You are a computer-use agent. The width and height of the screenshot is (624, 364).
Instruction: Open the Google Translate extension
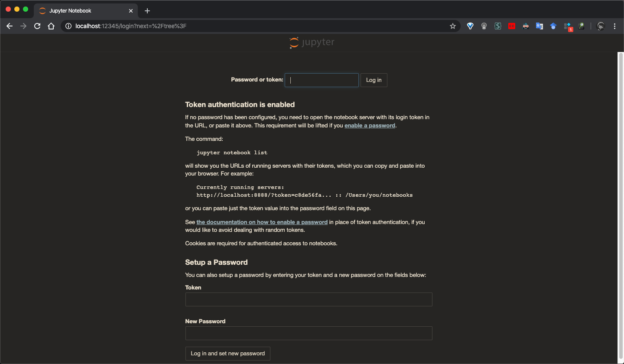[539, 26]
